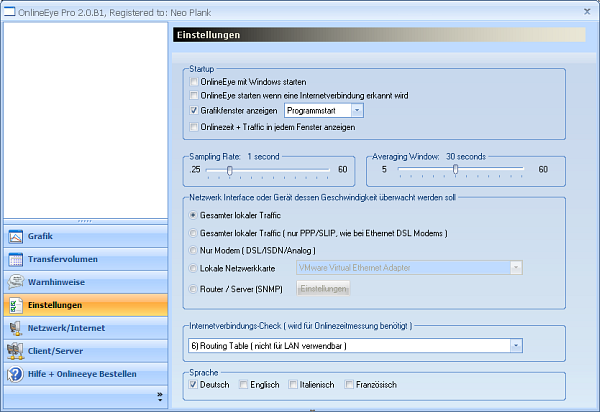Open the Warnhinweise section
Viewport: 600px width, 412px height.
(86, 282)
